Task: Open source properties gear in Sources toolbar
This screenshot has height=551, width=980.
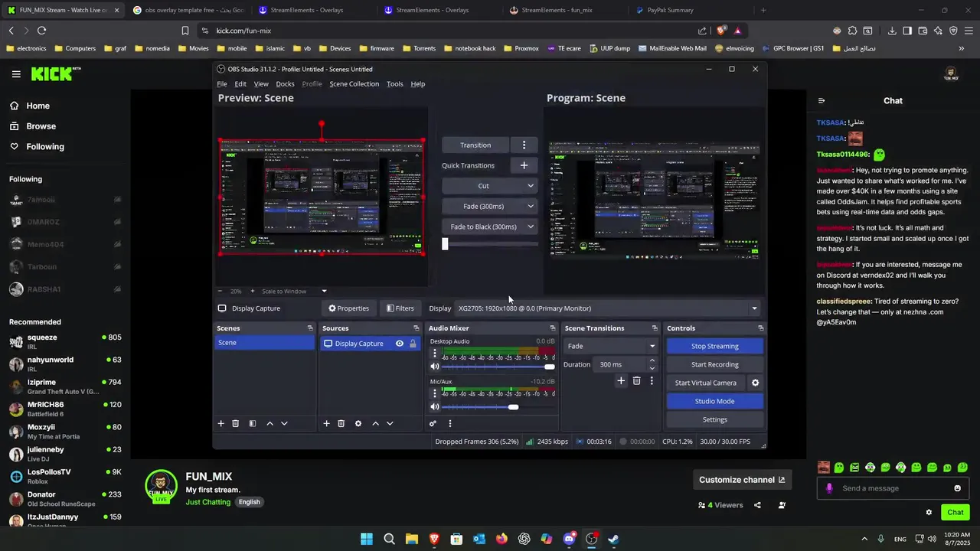Action: tap(358, 423)
